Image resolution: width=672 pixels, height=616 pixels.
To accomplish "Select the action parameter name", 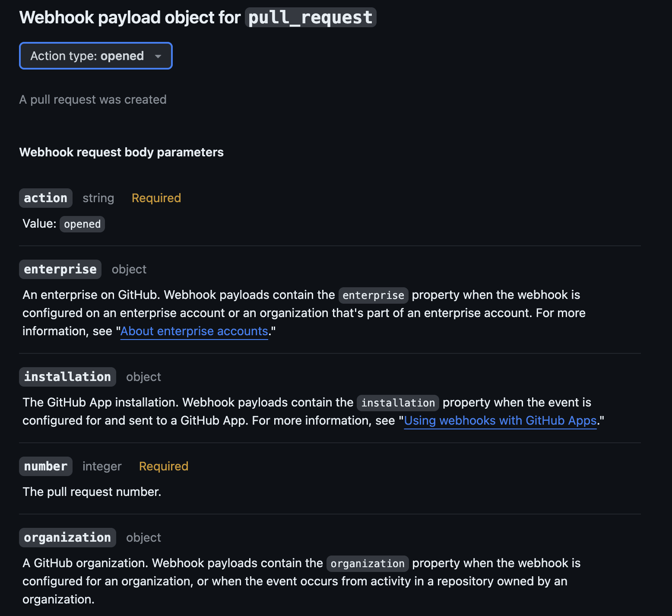I will point(46,198).
